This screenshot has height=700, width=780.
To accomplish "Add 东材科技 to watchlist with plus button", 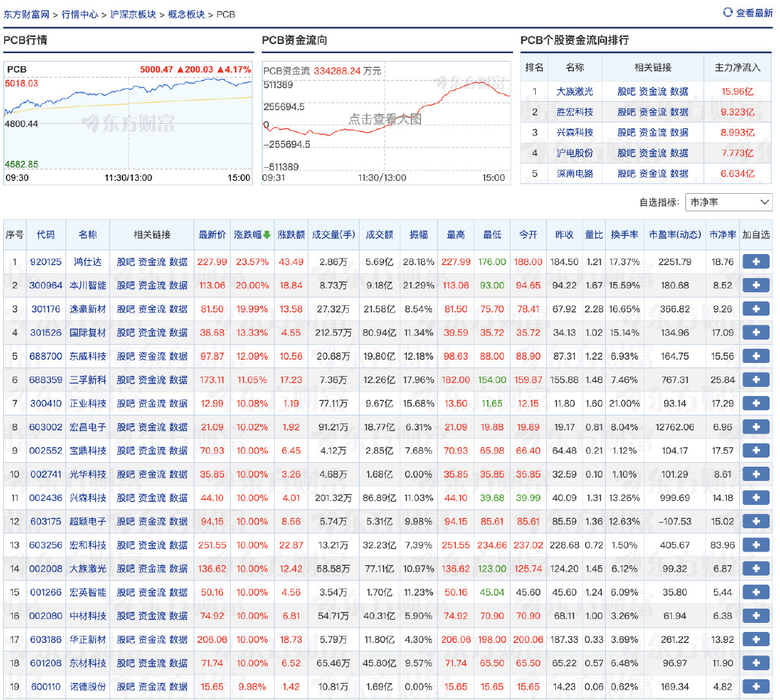I will (x=755, y=663).
